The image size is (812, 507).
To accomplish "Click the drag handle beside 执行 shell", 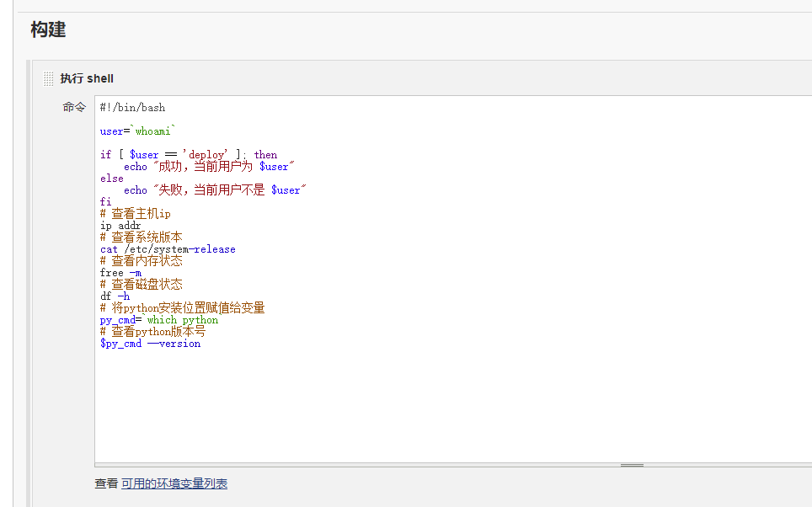I will [49, 78].
